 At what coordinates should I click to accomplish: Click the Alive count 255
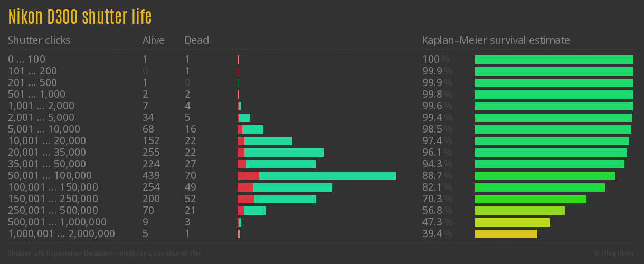click(151, 153)
